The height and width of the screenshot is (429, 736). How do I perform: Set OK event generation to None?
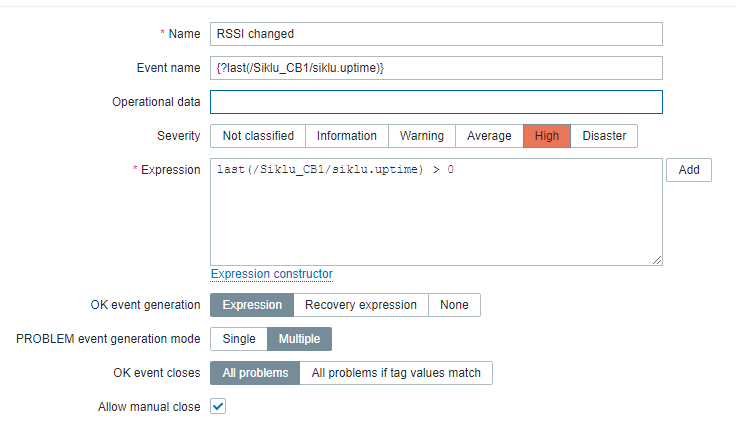454,305
